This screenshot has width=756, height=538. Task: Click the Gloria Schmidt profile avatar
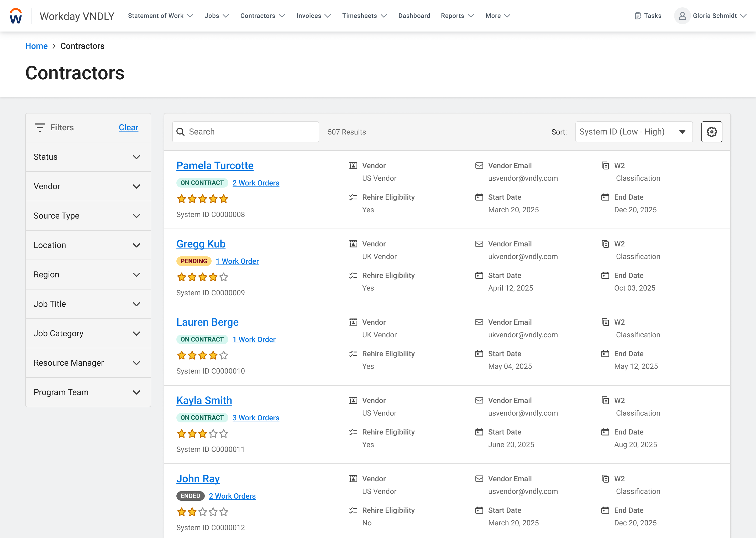click(682, 15)
